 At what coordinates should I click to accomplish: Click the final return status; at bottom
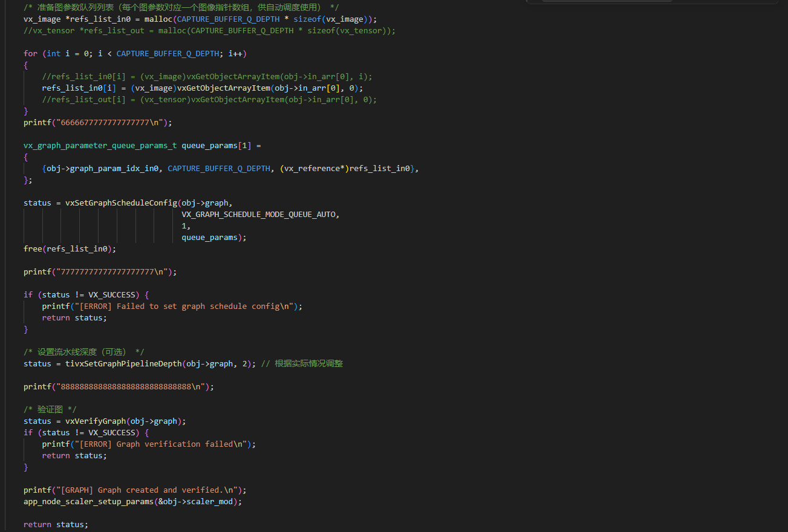point(56,524)
